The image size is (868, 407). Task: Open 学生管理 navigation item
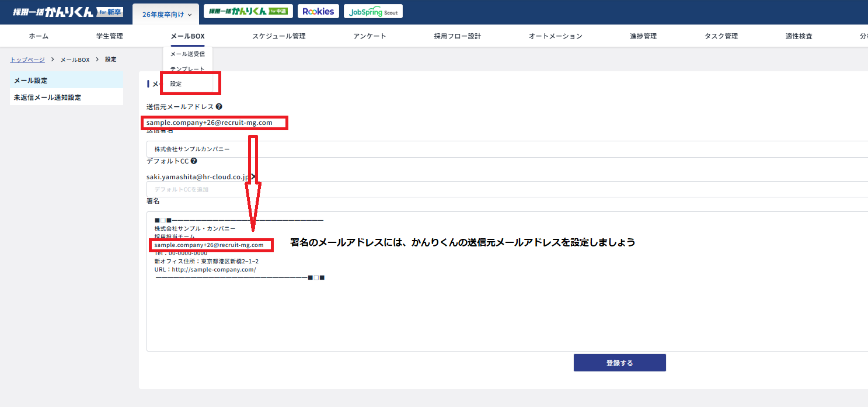coord(110,36)
